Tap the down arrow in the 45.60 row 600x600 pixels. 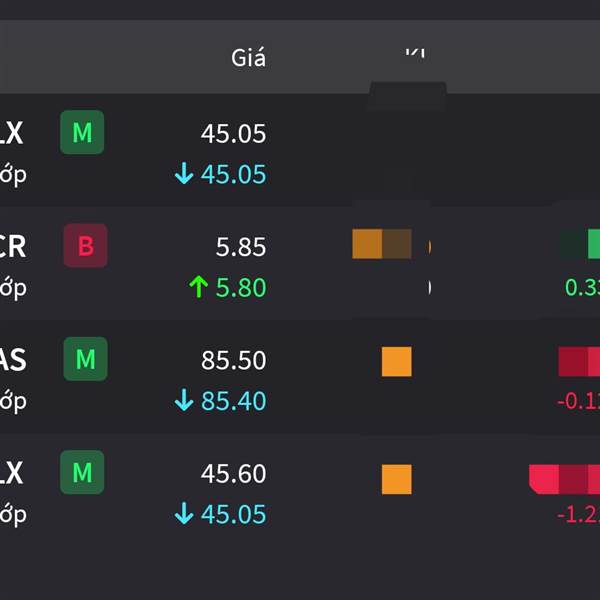click(x=183, y=514)
